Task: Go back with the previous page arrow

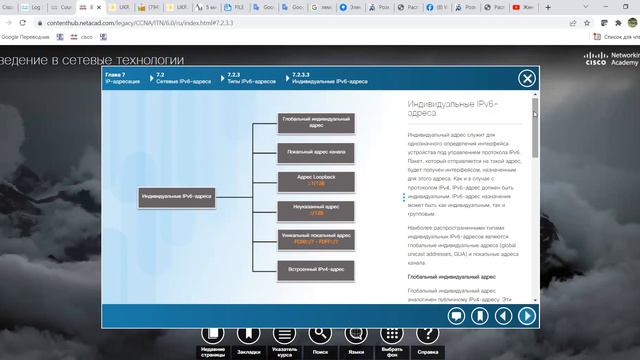Action: point(503,316)
